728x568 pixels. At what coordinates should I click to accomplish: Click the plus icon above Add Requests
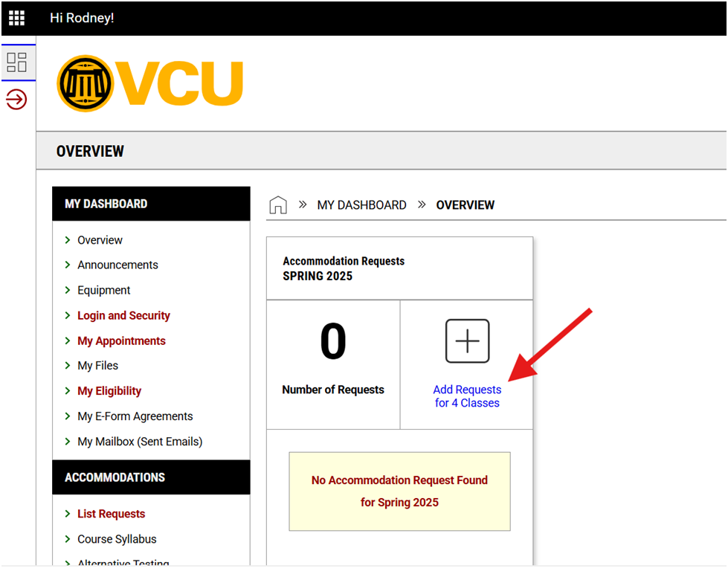click(467, 341)
